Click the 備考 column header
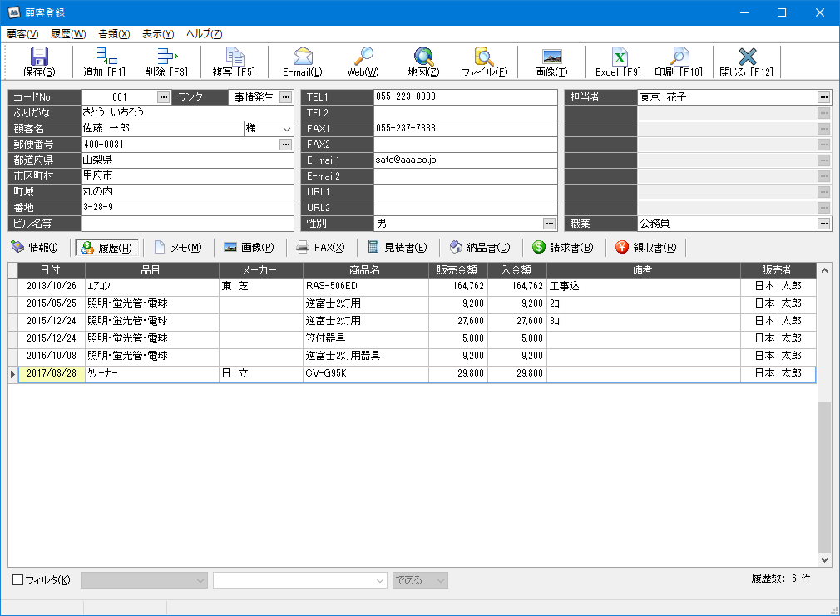The width and height of the screenshot is (840, 616). click(x=643, y=270)
